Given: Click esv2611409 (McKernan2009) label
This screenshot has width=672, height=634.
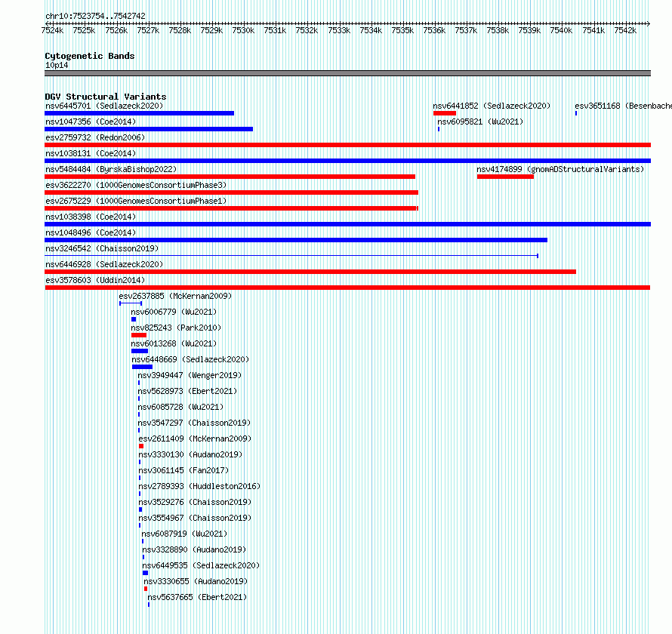Looking at the screenshot, I should (x=195, y=439).
